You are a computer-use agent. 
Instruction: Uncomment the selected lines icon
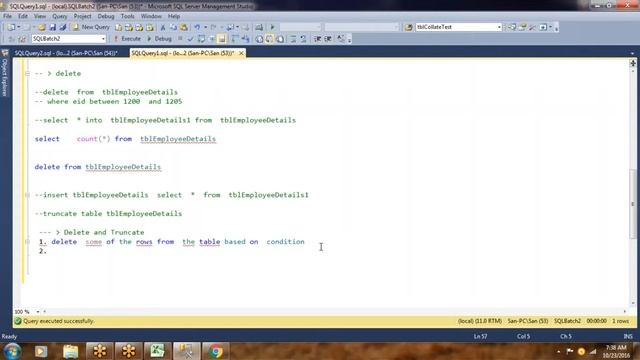click(x=303, y=39)
